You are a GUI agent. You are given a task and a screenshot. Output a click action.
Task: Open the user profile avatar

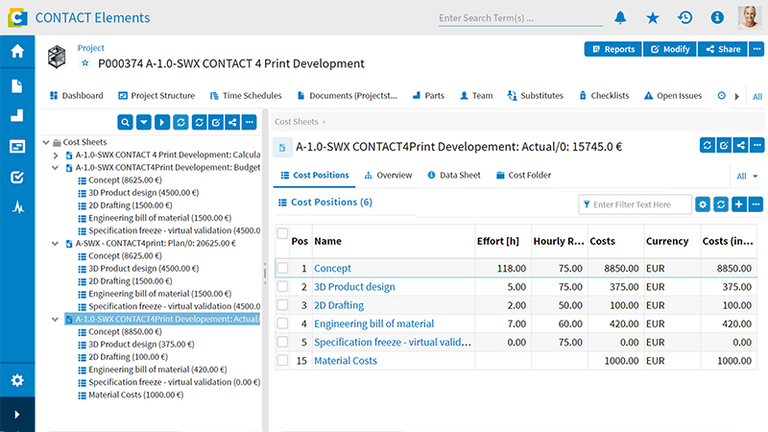749,17
